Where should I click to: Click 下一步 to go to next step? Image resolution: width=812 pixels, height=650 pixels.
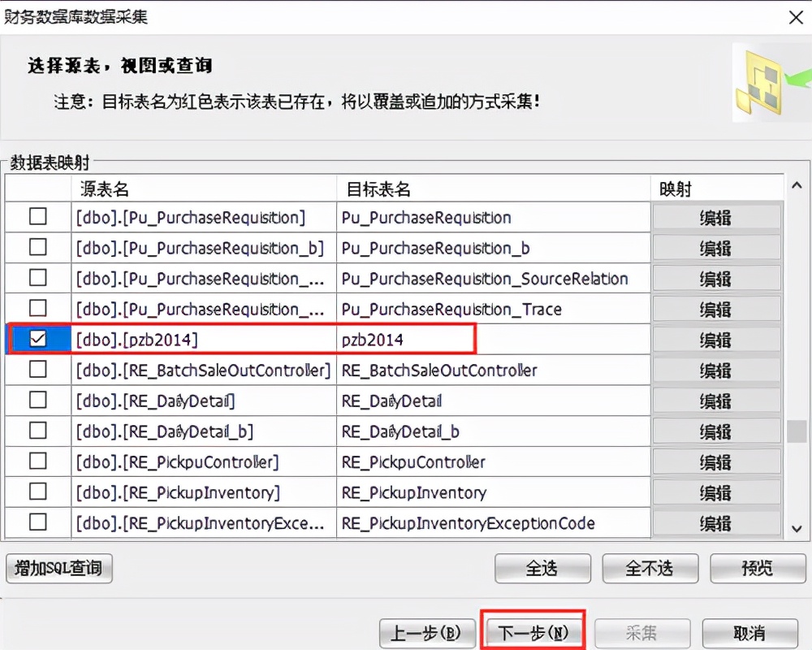tap(533, 632)
